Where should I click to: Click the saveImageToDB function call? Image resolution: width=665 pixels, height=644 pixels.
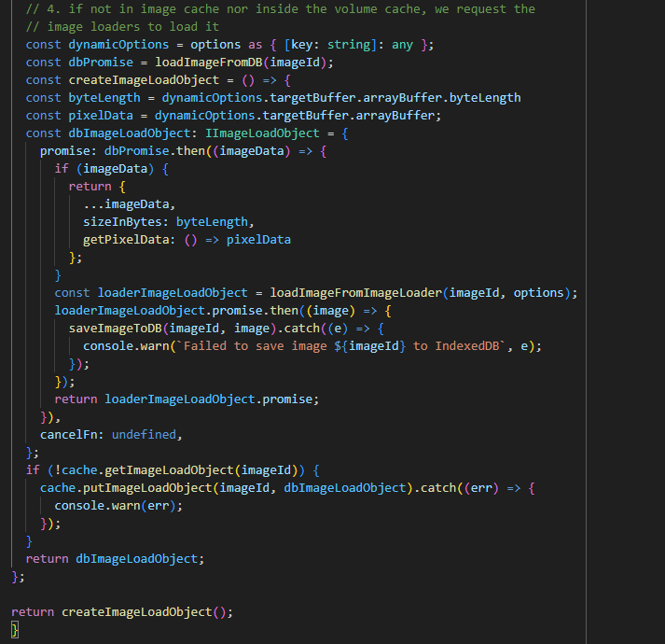(x=115, y=329)
